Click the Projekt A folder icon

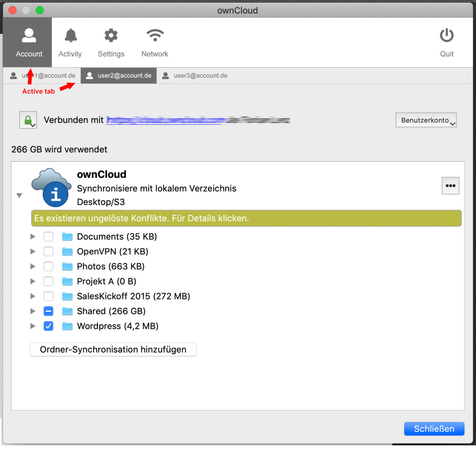(67, 281)
